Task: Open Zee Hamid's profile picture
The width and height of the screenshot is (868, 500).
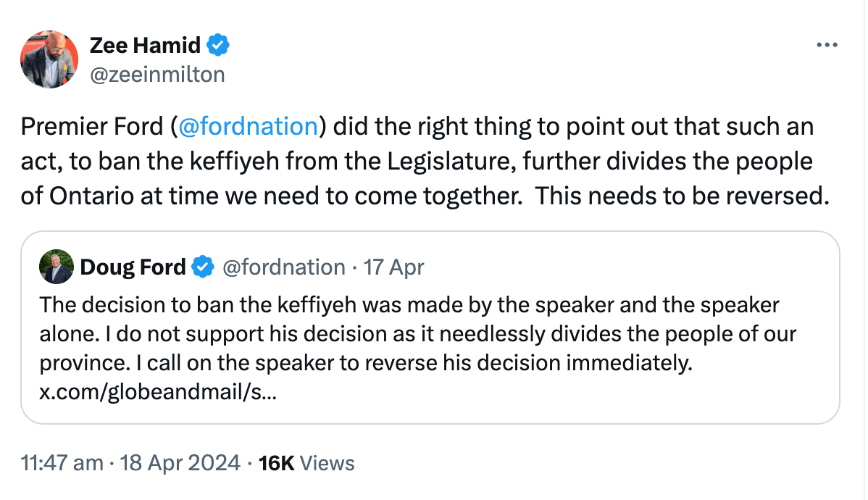Action: [49, 59]
